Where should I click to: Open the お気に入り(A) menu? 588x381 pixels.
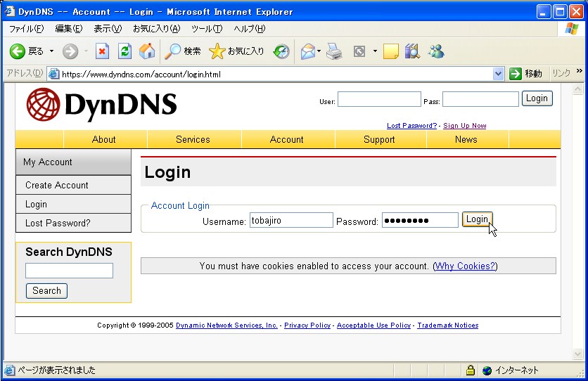point(156,29)
